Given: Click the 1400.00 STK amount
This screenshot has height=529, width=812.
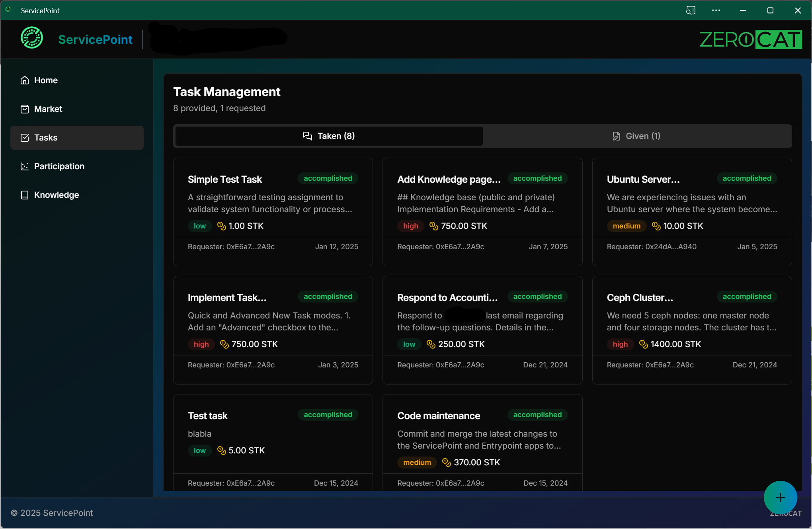Looking at the screenshot, I should click(676, 344).
